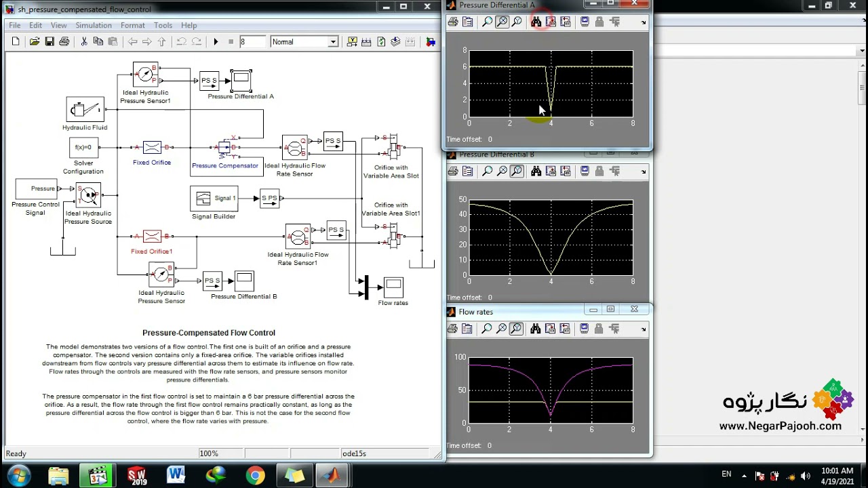Print the Flow rates scope
This screenshot has height=488, width=868.
(x=453, y=329)
